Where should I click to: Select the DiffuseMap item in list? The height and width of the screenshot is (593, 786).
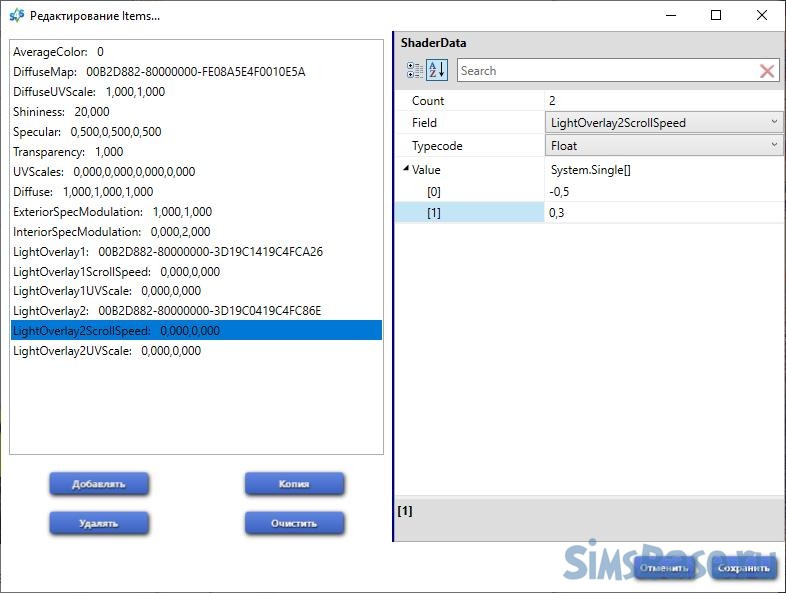point(159,72)
